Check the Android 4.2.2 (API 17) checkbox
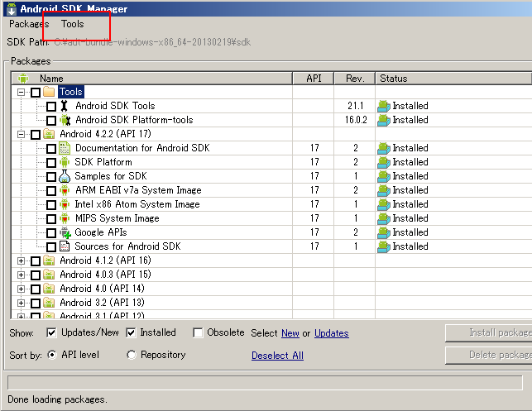This screenshot has height=411, width=532. pyautogui.click(x=36, y=135)
